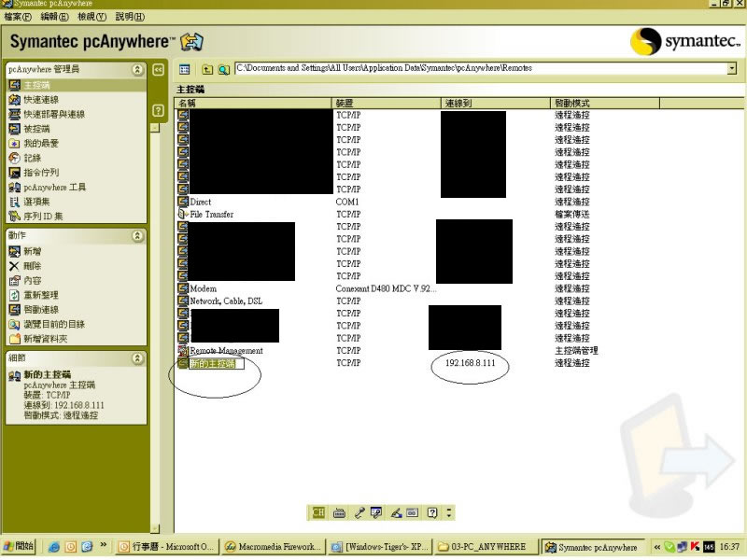This screenshot has height=560, width=747.
Task: Collapse the 細節 panel
Action: [137, 358]
